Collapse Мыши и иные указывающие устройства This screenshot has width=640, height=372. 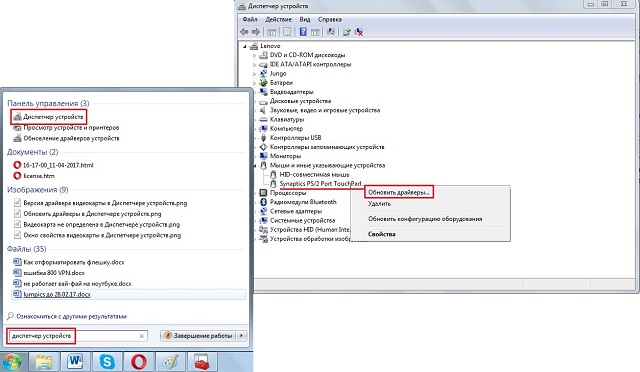pos(255,165)
